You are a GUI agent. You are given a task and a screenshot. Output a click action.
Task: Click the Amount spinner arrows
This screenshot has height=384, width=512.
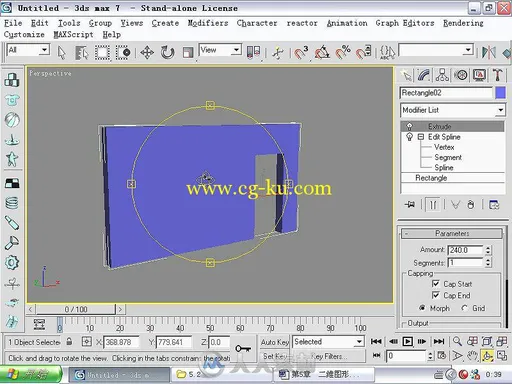point(488,250)
